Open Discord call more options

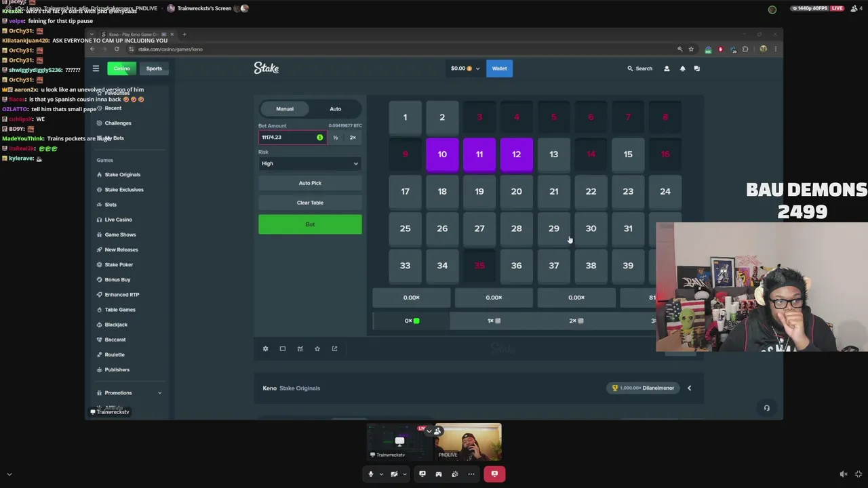point(471,474)
